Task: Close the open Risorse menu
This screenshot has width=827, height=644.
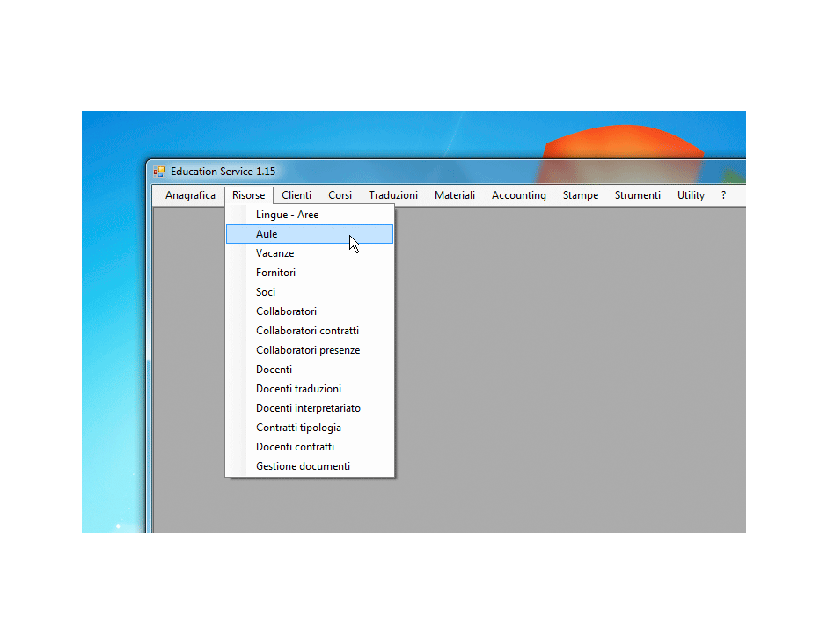Action: [x=248, y=195]
